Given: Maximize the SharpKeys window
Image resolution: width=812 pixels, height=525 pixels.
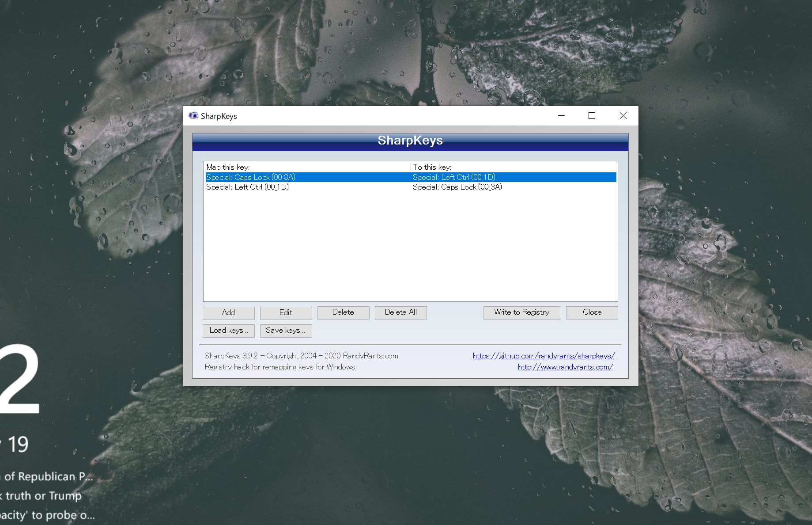Looking at the screenshot, I should click(592, 116).
